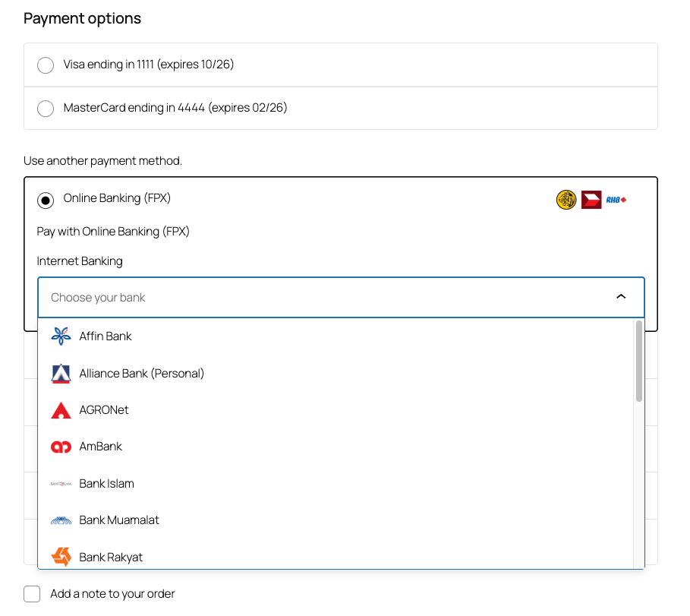690x616 pixels.
Task: Select Online Banking (FPX) radio button
Action: [x=46, y=201]
